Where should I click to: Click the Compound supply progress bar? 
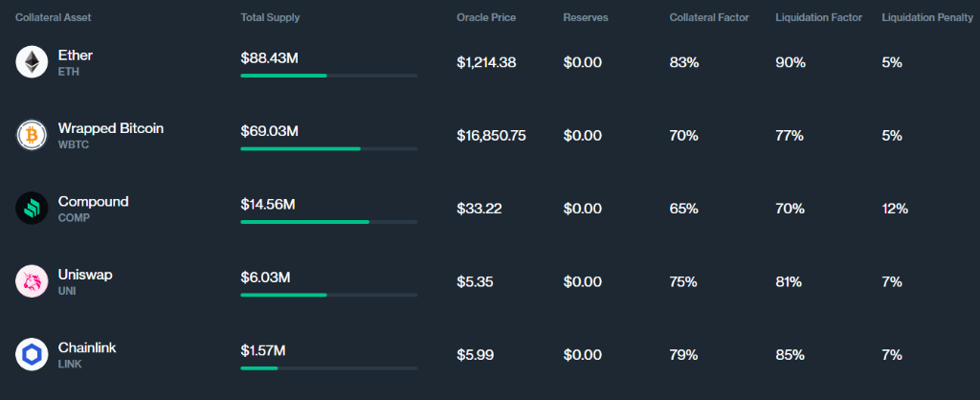click(x=329, y=222)
